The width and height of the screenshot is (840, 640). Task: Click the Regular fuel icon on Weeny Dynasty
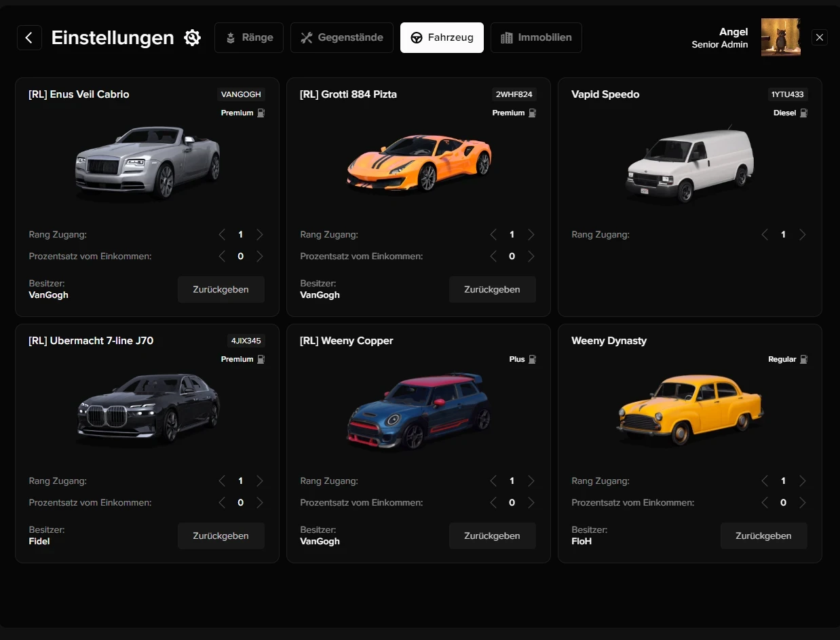(x=804, y=359)
